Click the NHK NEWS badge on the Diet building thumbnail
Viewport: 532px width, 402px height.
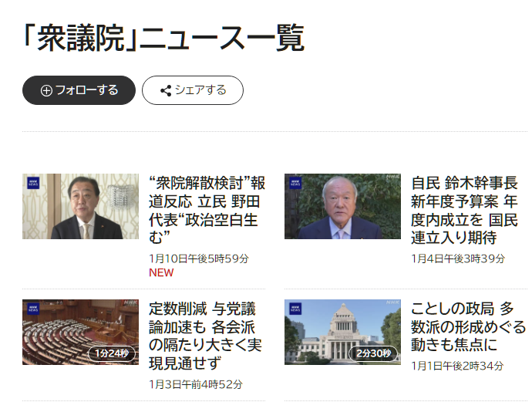point(295,309)
